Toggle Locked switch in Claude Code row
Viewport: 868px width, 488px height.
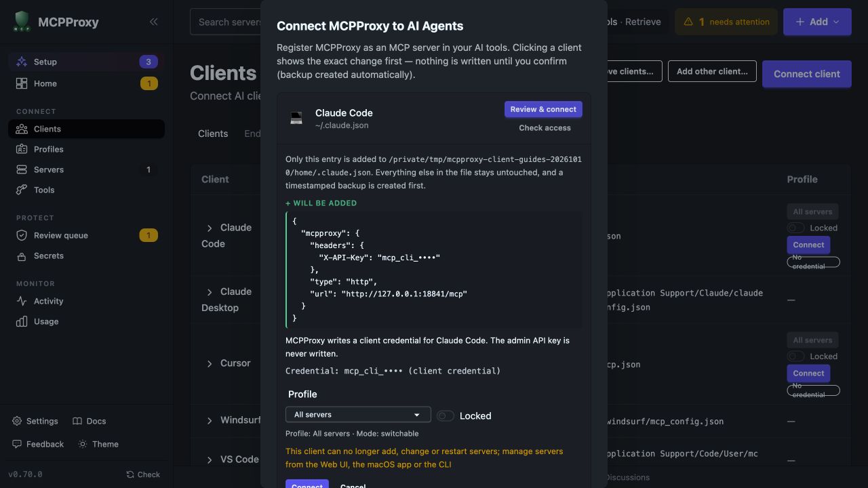[795, 228]
